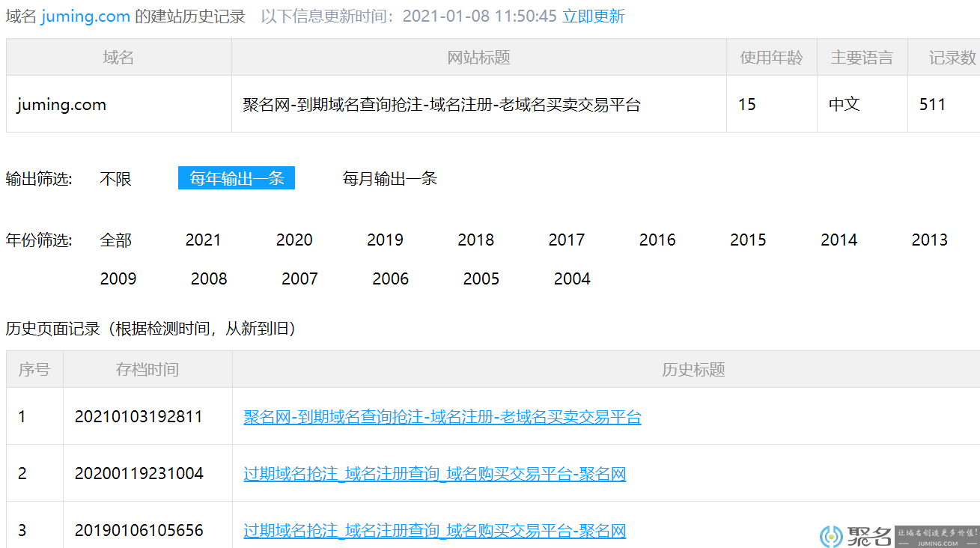Viewport: 980px width, 548px height.
Task: Click the Juming logo icon in the watermark
Action: (x=832, y=536)
